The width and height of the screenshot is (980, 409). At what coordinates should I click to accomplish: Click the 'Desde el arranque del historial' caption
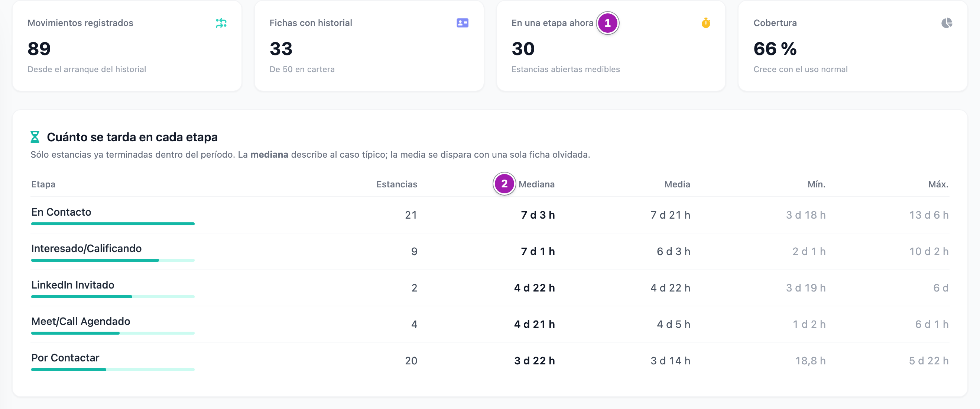tap(87, 69)
